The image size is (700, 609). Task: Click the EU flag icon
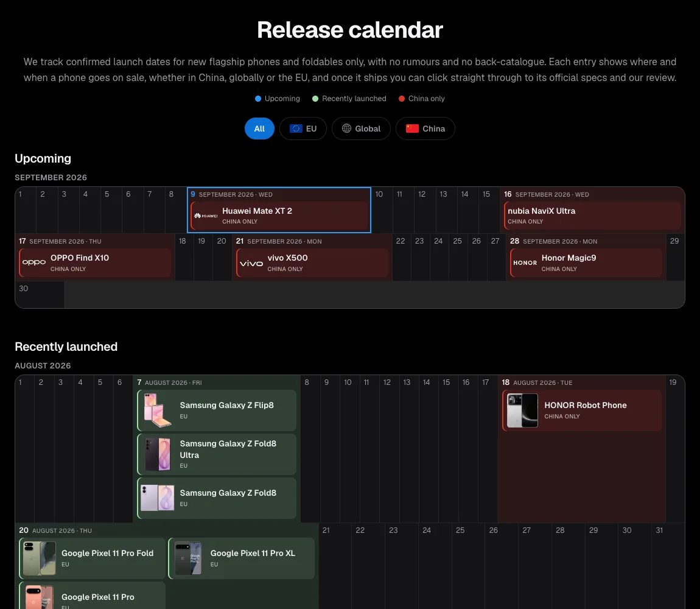pyautogui.click(x=296, y=128)
